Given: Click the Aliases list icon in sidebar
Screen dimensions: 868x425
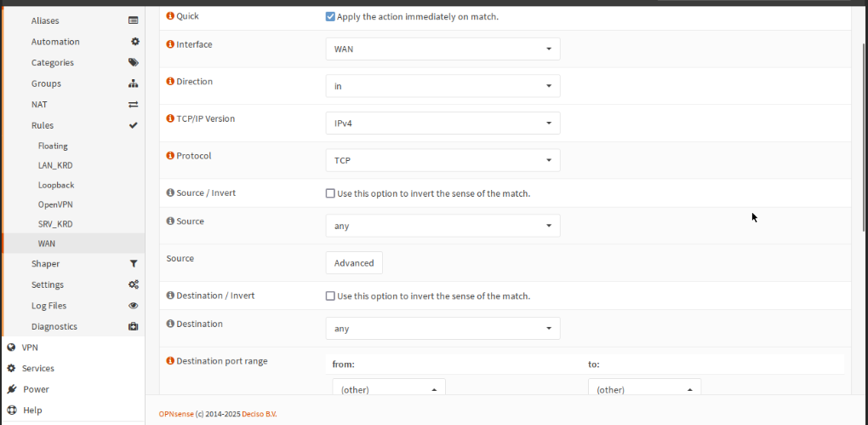Looking at the screenshot, I should (134, 20).
